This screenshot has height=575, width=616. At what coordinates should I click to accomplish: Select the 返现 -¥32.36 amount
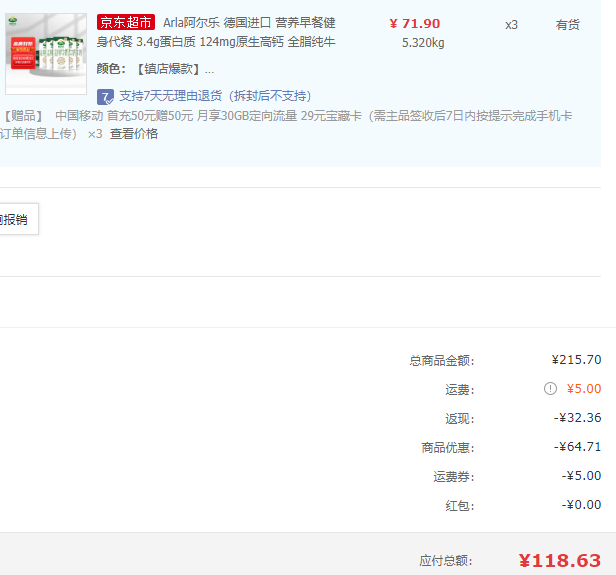578,418
